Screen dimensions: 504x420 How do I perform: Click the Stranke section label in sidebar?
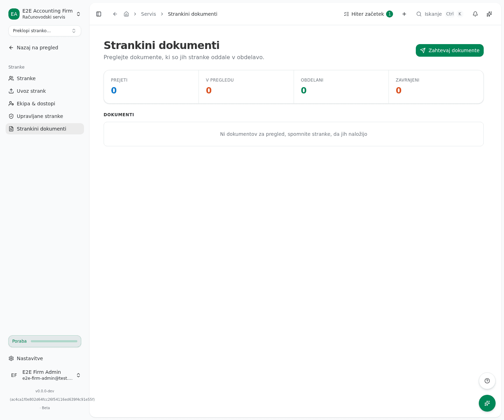pyautogui.click(x=16, y=67)
